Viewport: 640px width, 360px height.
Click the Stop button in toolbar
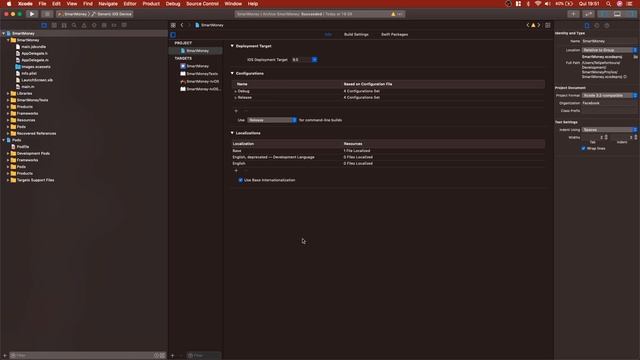click(x=47, y=14)
